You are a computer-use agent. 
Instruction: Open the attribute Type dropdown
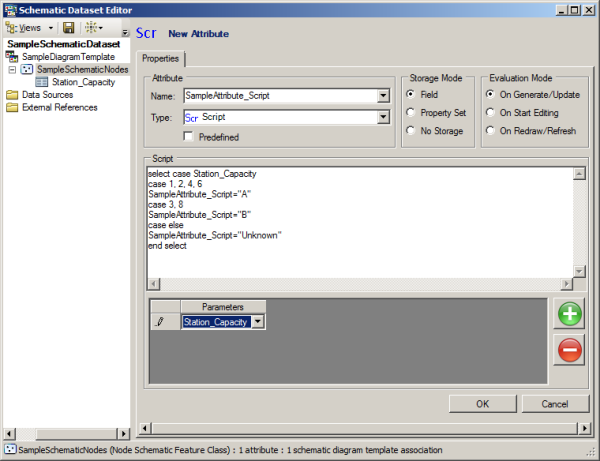click(x=383, y=118)
